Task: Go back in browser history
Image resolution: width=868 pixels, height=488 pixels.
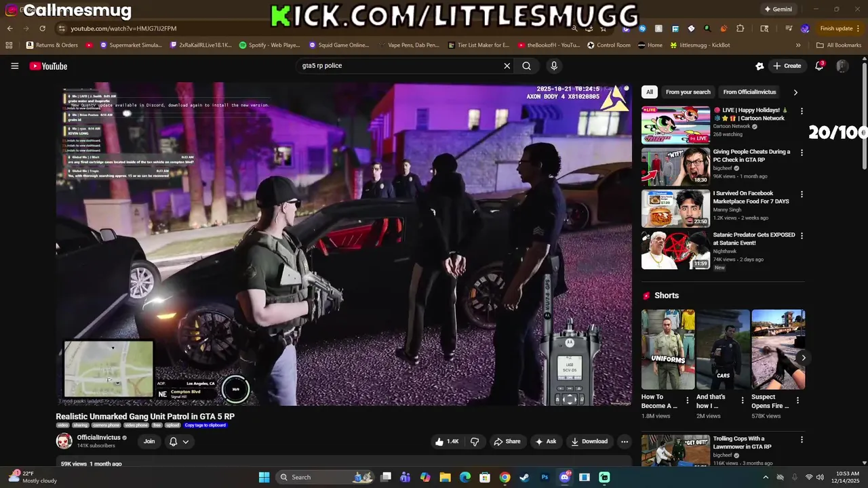Action: tap(9, 28)
